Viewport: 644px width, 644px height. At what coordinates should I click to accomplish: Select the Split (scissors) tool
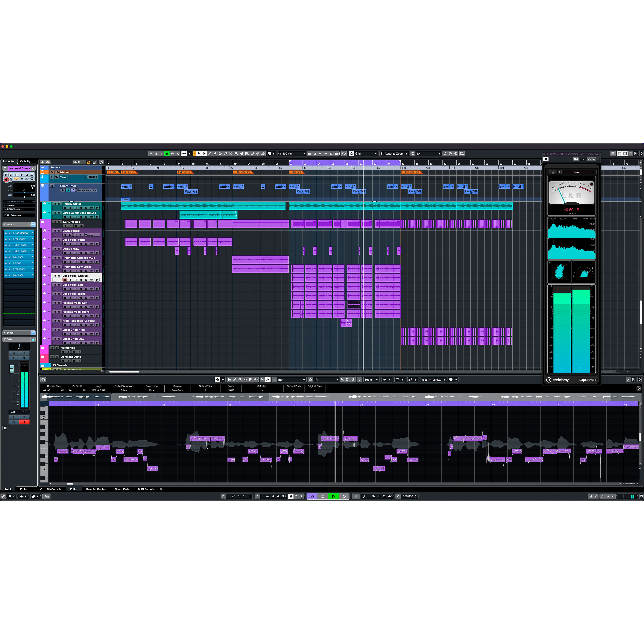point(221,154)
